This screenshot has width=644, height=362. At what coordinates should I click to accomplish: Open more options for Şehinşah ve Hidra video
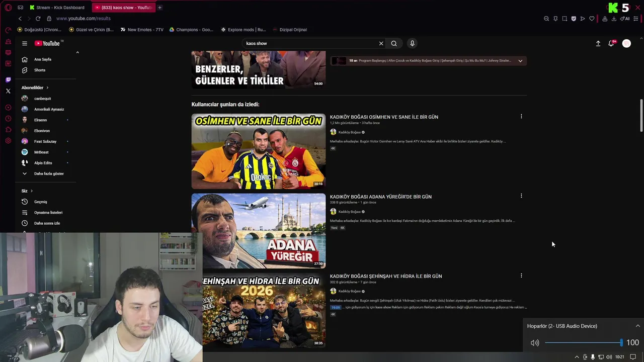coord(521,275)
